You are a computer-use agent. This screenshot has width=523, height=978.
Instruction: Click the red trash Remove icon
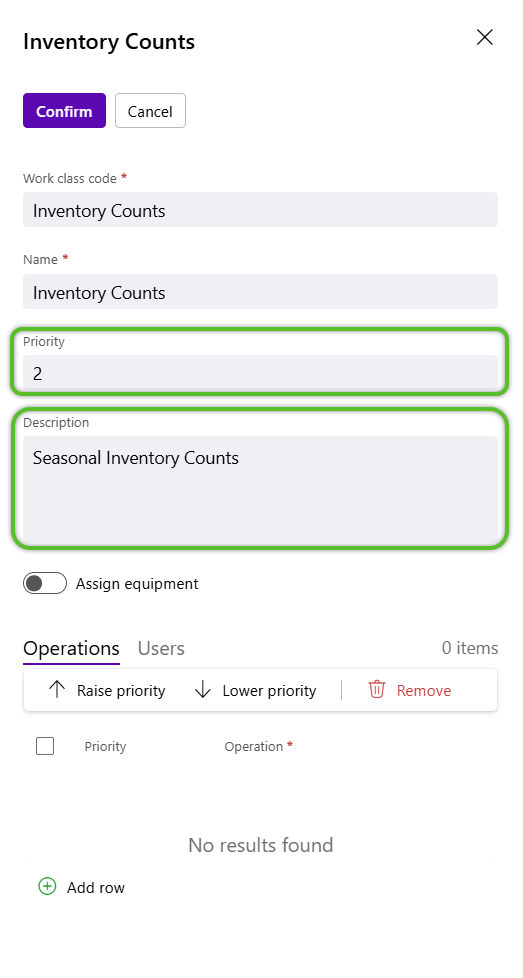point(377,690)
